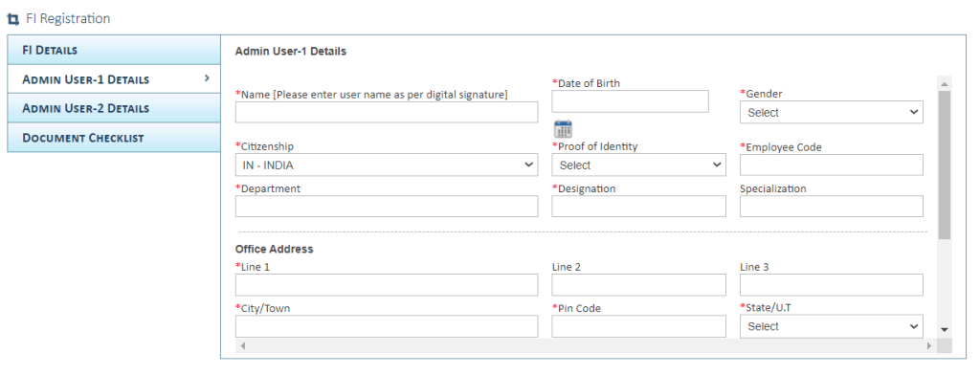The height and width of the screenshot is (375, 980).
Task: Click the Date of Birth text box
Action: (630, 101)
